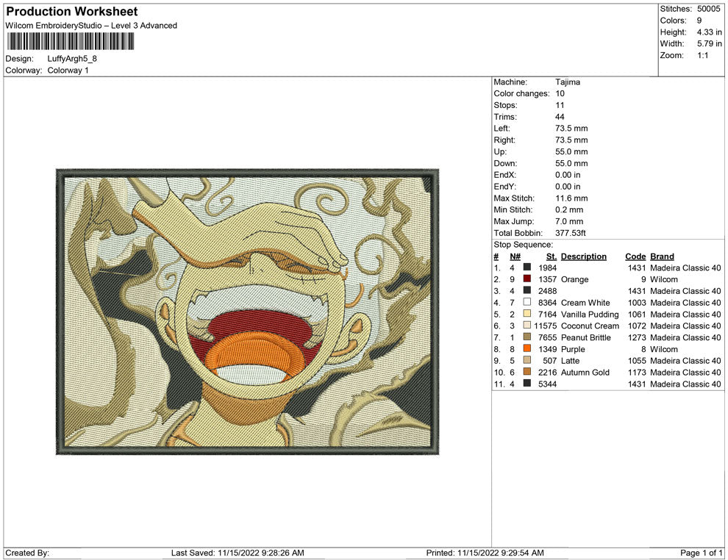Click the 'St.' column header

point(551,256)
